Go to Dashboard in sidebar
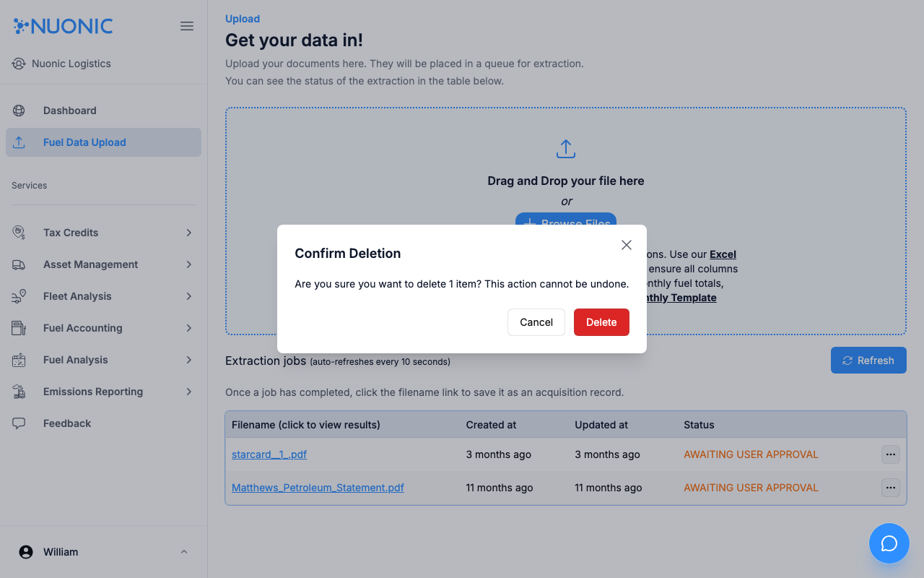 point(103,111)
